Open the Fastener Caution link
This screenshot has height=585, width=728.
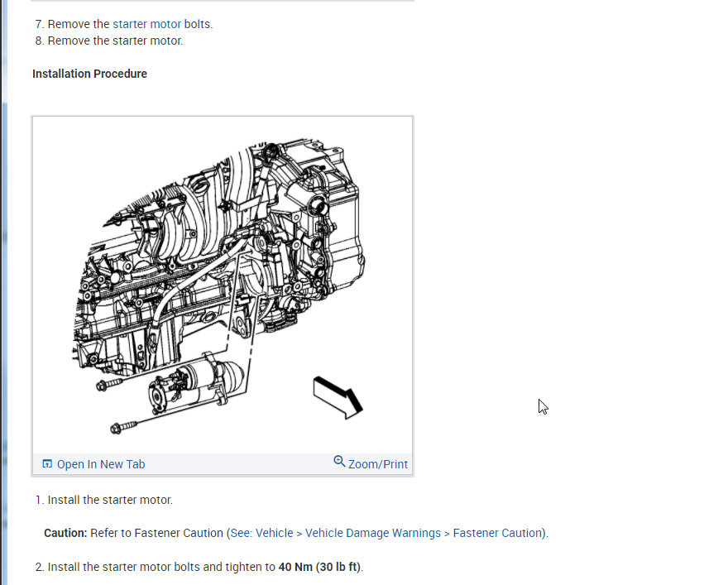(497, 533)
